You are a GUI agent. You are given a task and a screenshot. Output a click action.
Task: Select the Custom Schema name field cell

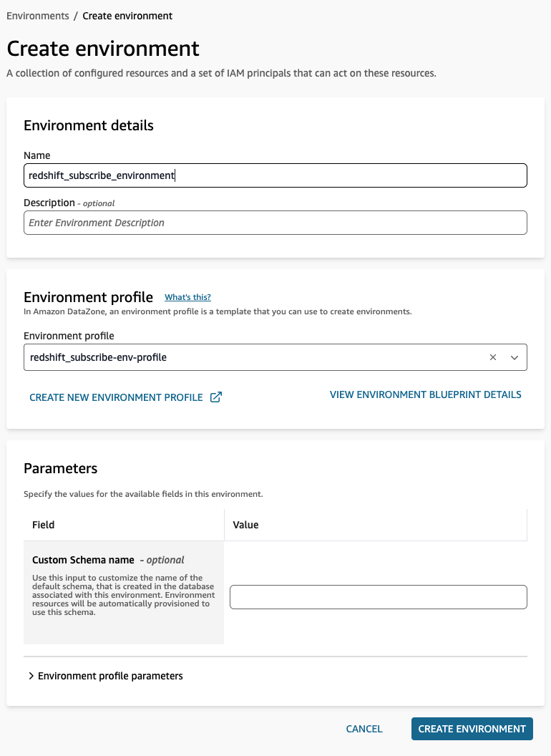tap(123, 593)
